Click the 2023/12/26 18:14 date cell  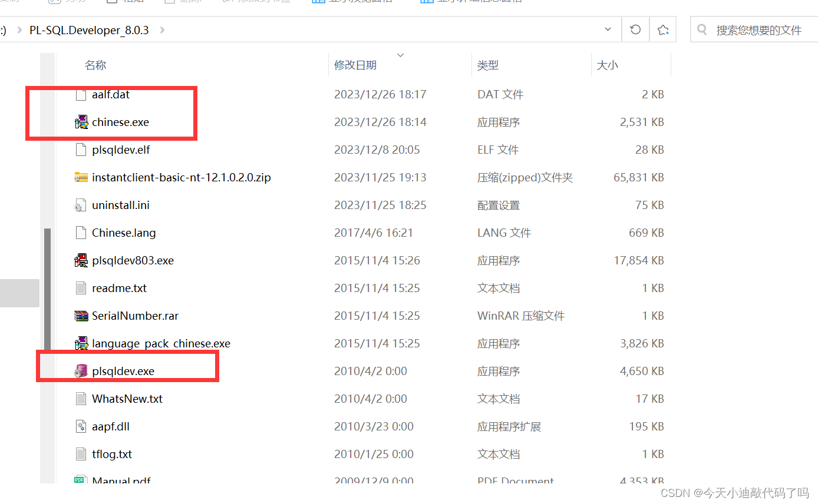[380, 122]
